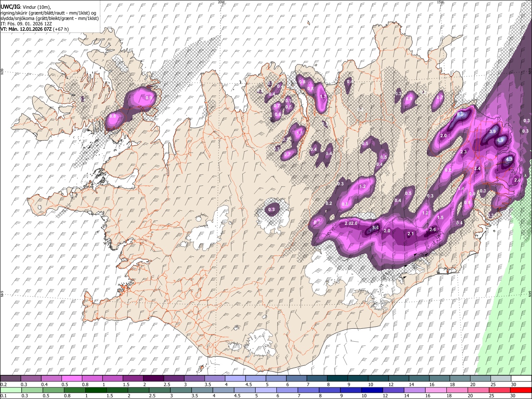The height and width of the screenshot is (399, 532).
Task: Pick the dusky mauve first swatch of snow legend
Action: [10, 379]
